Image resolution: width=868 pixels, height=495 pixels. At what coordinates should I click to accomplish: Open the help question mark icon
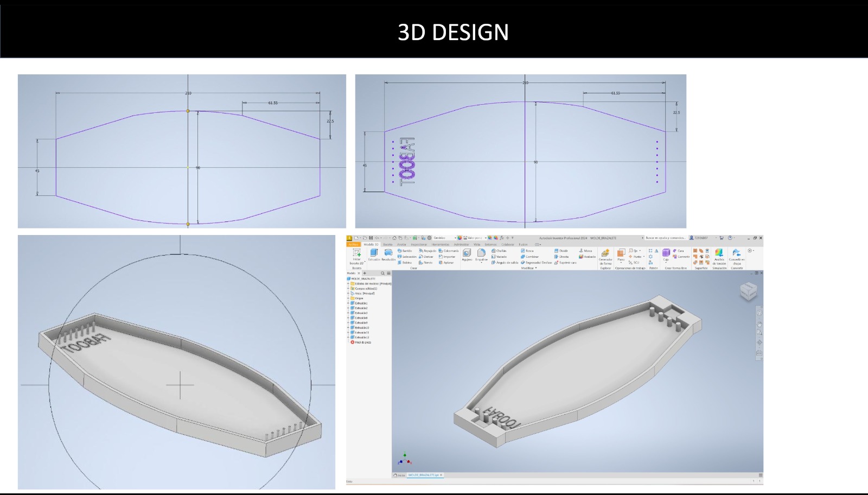tap(730, 238)
